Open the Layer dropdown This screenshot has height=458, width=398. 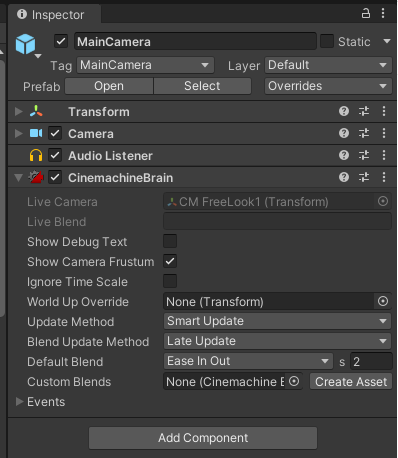(x=328, y=65)
